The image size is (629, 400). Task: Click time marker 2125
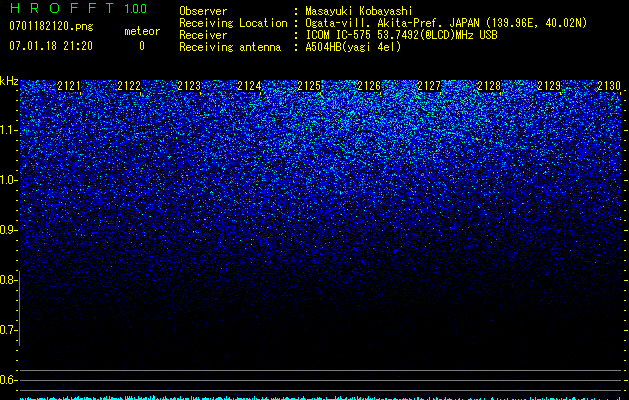pyautogui.click(x=309, y=86)
